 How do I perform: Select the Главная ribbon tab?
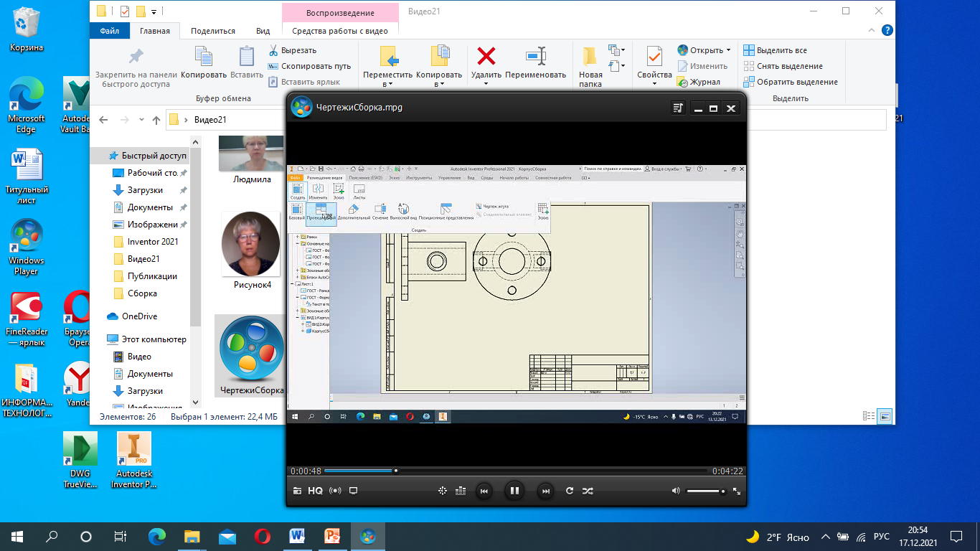click(x=155, y=31)
